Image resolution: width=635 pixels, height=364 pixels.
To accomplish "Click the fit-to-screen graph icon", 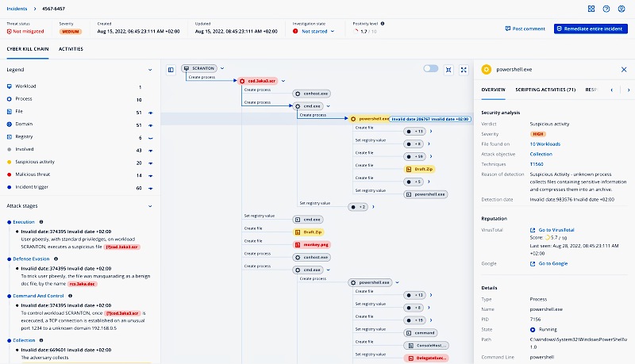I will [x=448, y=69].
